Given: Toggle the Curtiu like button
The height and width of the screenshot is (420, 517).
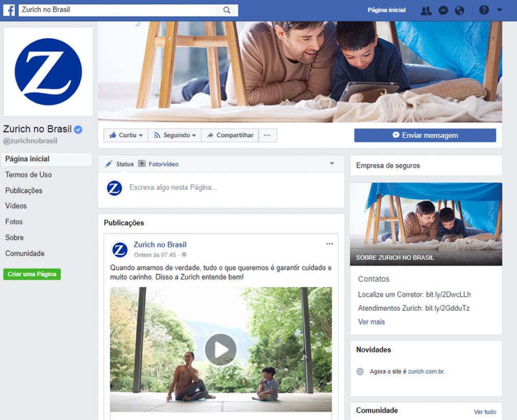Looking at the screenshot, I should pyautogui.click(x=126, y=136).
